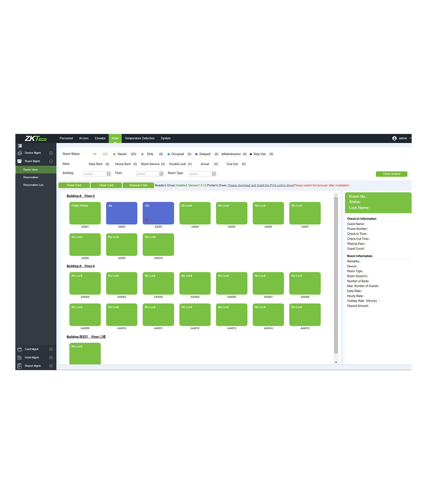The height and width of the screenshot is (504, 427).
Task: Click the room list vertical scrollbar
Action: 336,275
